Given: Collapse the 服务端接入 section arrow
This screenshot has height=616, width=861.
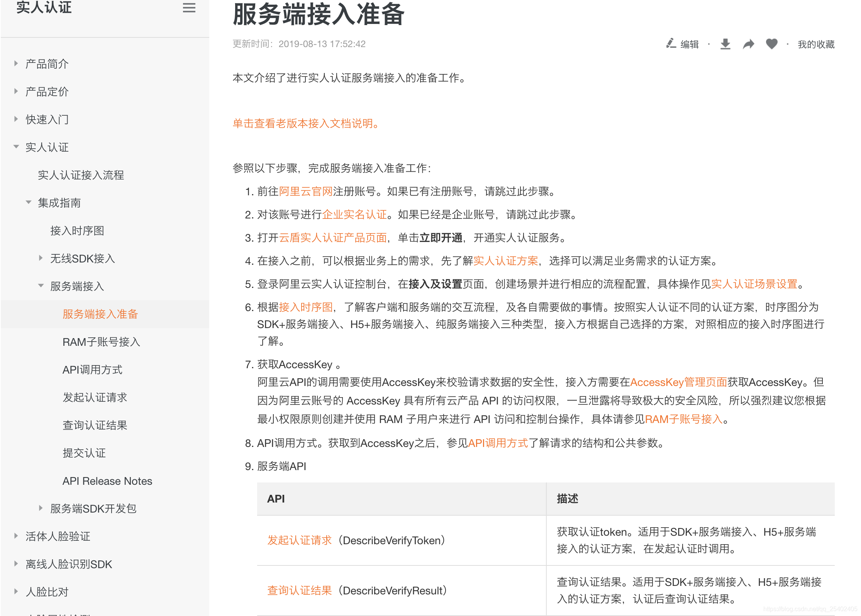Looking at the screenshot, I should click(x=41, y=286).
